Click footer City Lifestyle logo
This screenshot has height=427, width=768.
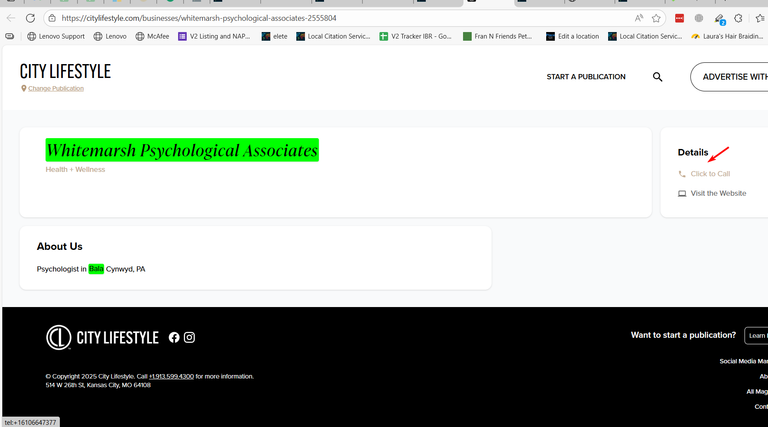coord(102,337)
